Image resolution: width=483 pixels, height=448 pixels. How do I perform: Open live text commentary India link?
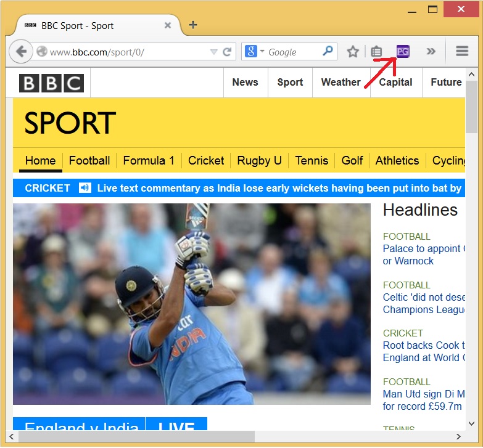point(279,188)
